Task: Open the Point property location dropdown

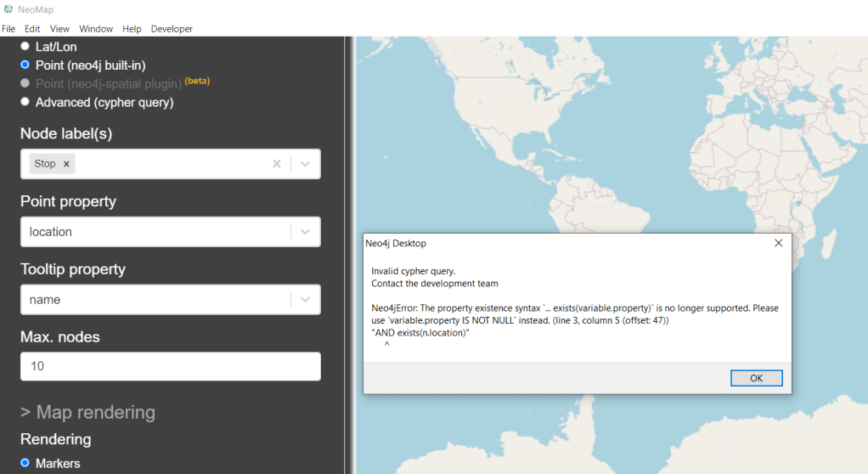Action: pyautogui.click(x=305, y=232)
